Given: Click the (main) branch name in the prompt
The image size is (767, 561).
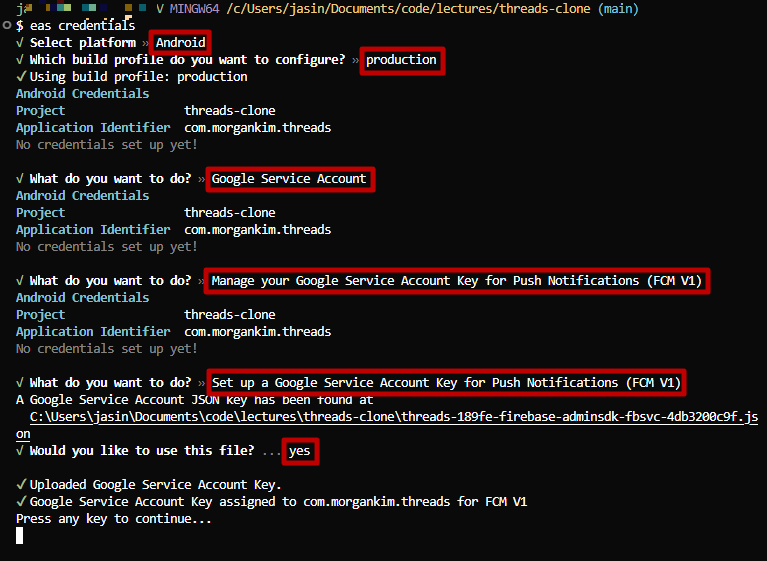Looking at the screenshot, I should (618, 9).
